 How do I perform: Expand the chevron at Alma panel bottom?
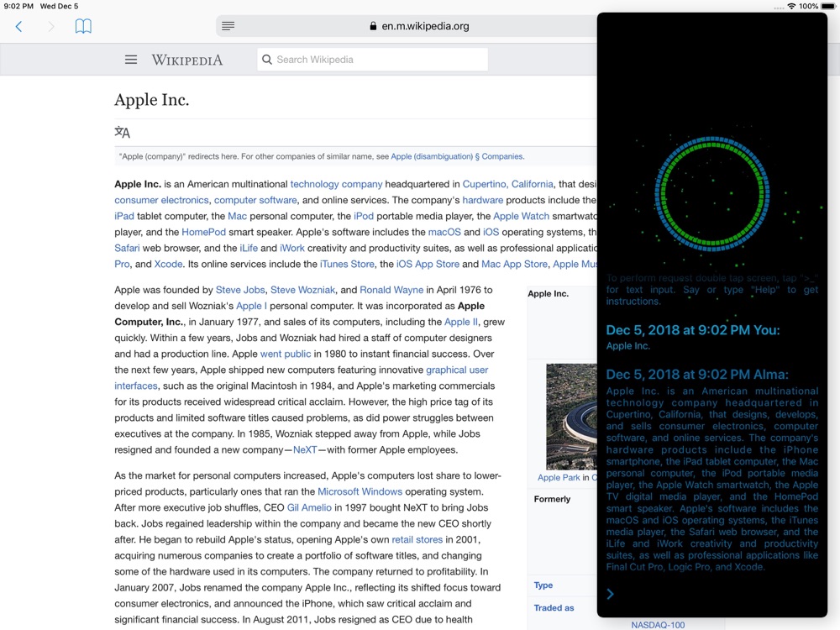[x=610, y=594]
